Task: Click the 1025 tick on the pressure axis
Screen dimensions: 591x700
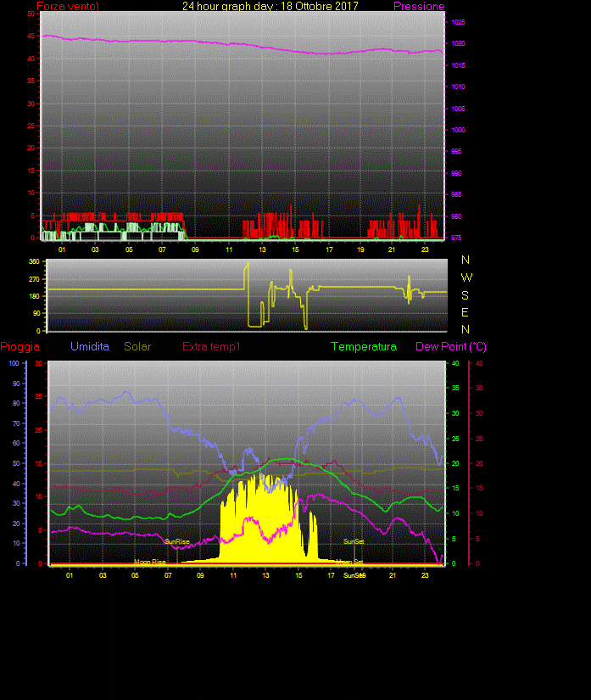Action: [x=457, y=22]
